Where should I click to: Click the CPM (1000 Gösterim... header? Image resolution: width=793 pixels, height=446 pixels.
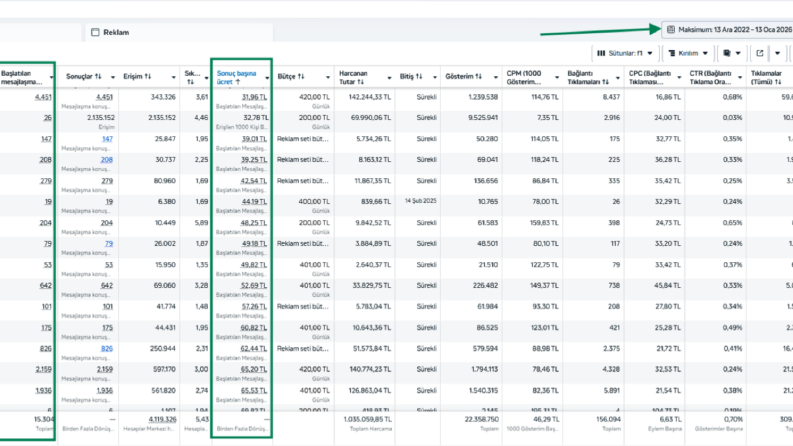(524, 77)
